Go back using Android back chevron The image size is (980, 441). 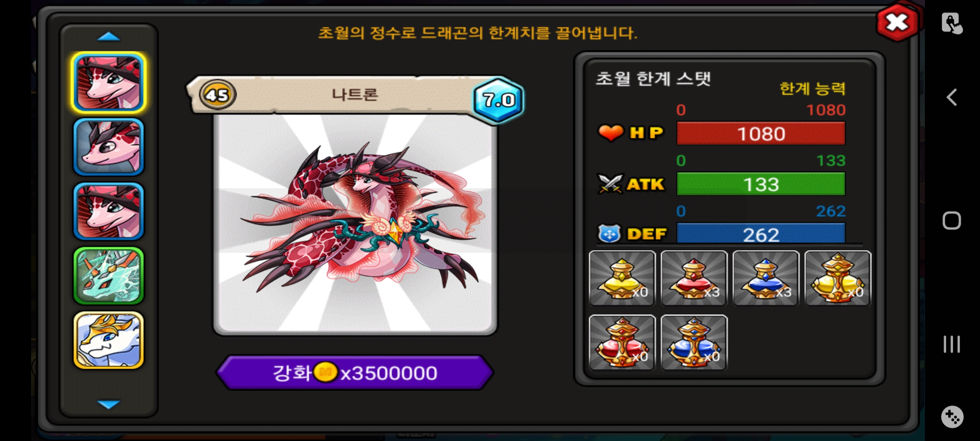[951, 97]
